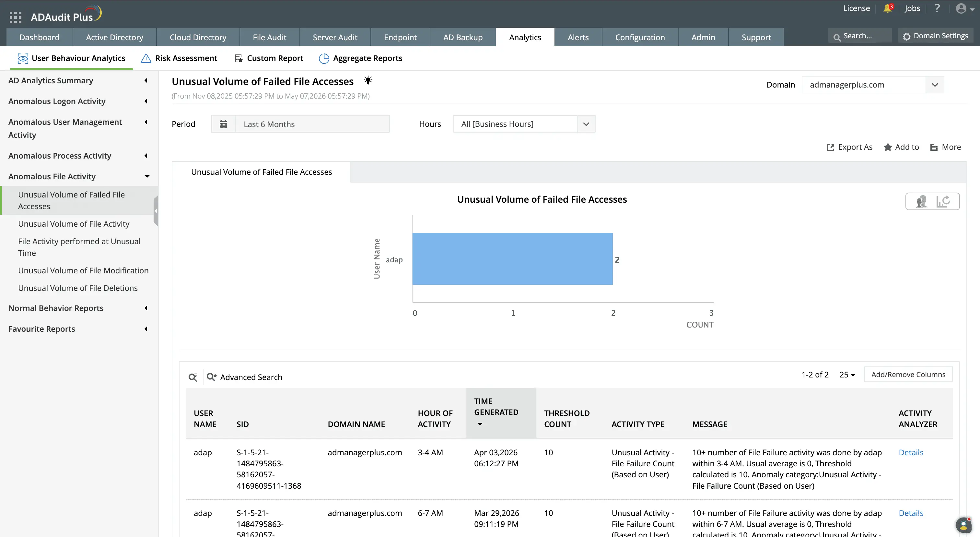Sort by Threshold Count column header

tap(567, 419)
